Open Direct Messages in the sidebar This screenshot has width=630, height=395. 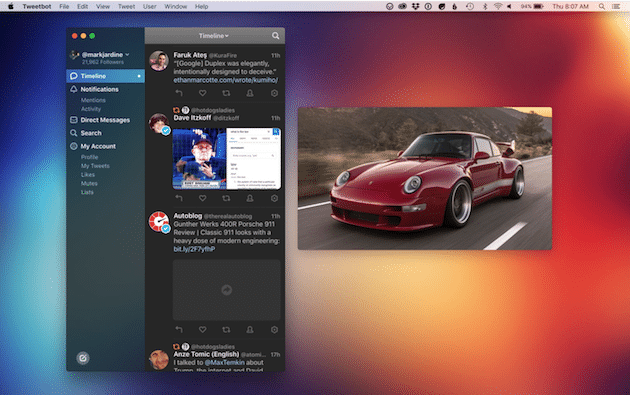(x=105, y=120)
